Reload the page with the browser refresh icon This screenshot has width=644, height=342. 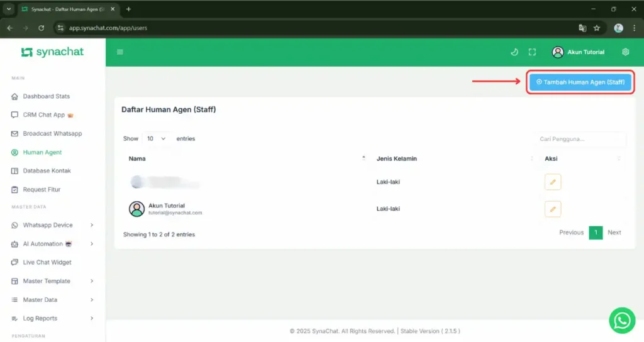click(41, 28)
